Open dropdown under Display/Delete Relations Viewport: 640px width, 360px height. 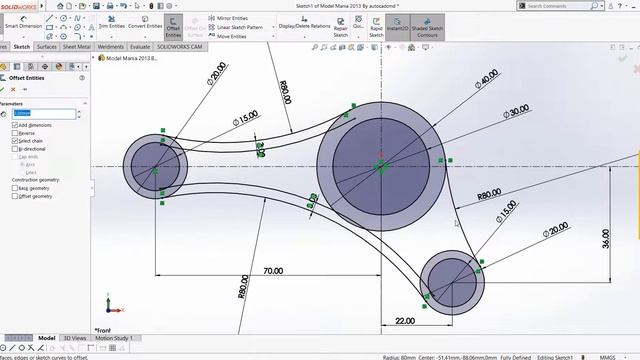point(304,37)
